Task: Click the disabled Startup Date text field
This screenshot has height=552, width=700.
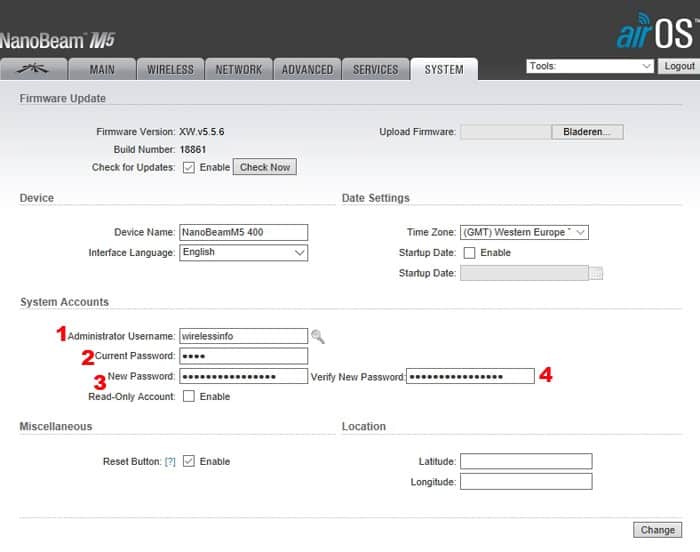Action: 525,273
